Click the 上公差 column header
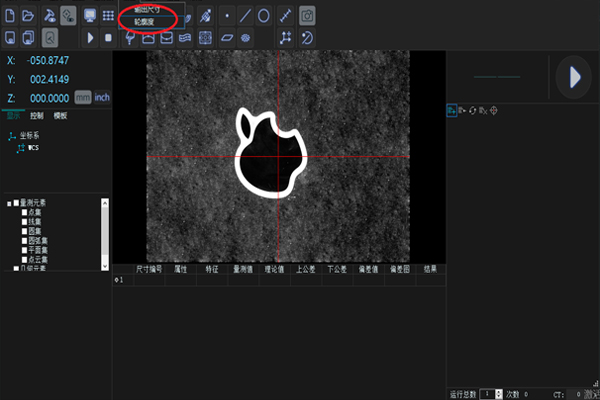This screenshot has height=400, width=600. click(x=306, y=269)
